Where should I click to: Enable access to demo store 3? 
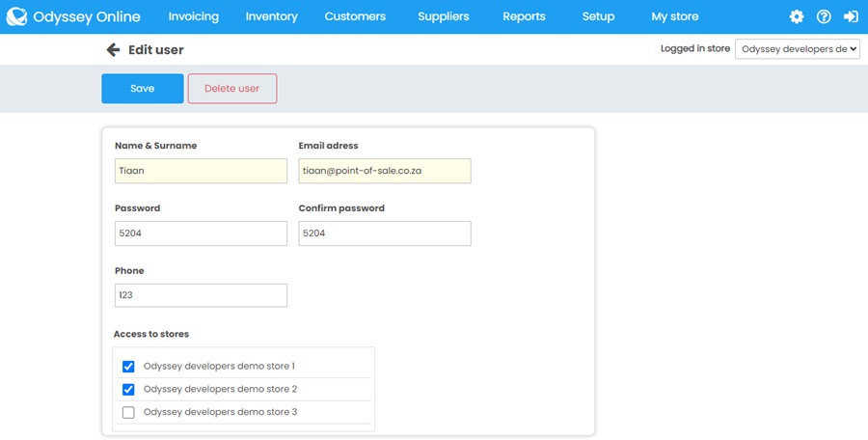pos(128,413)
